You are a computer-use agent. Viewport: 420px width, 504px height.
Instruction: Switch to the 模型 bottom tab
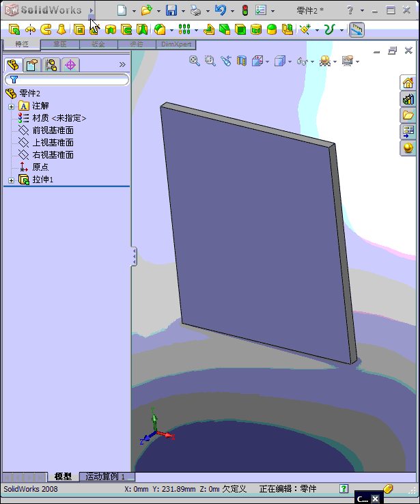click(x=63, y=477)
